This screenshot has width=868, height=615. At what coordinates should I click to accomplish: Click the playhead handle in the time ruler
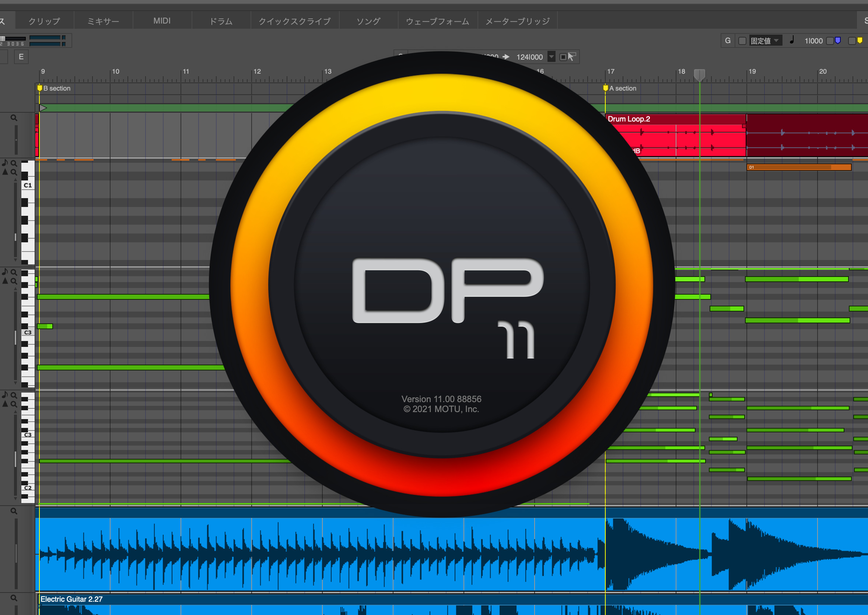pyautogui.click(x=699, y=75)
